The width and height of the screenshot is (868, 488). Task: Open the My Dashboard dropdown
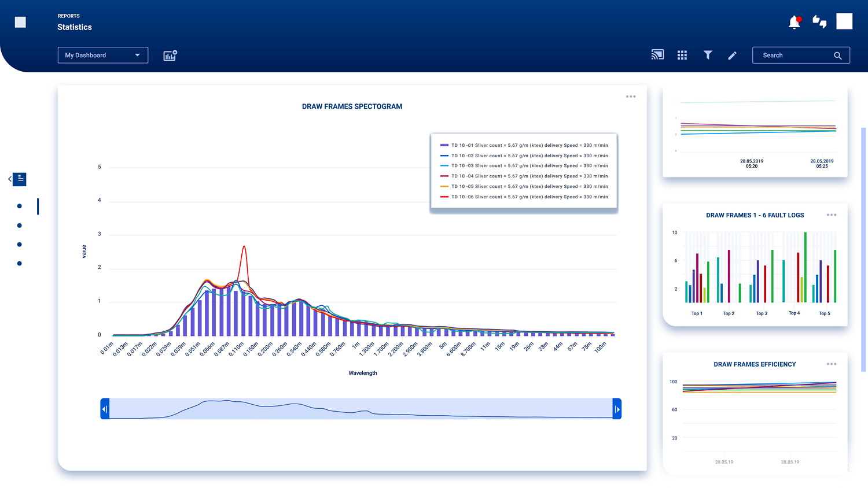click(102, 55)
